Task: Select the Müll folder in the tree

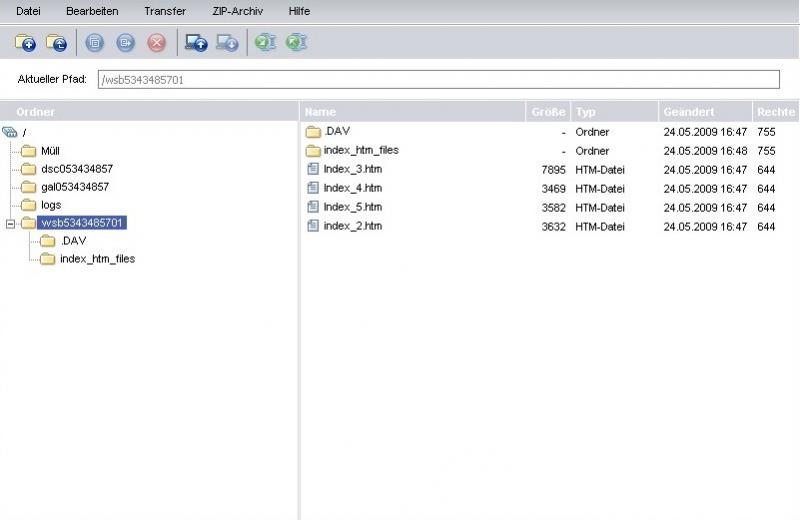Action: click(50, 151)
